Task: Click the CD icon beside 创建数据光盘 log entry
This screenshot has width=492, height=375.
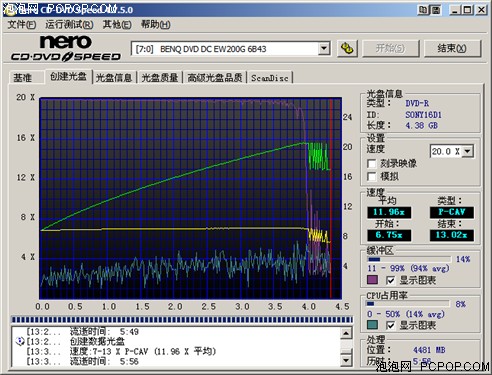Action: click(x=20, y=341)
